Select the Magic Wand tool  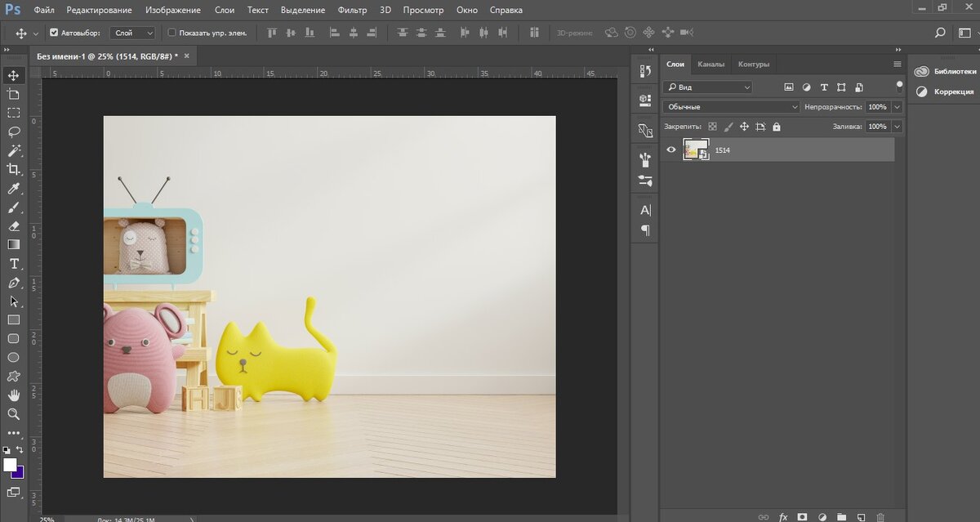[x=14, y=150]
